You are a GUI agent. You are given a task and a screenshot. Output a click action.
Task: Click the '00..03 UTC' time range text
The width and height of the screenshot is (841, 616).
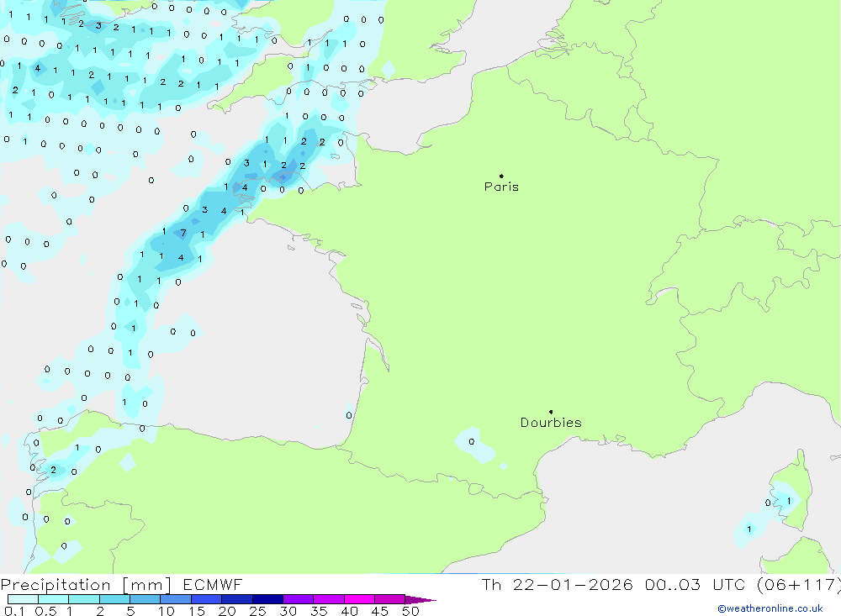[x=696, y=584]
